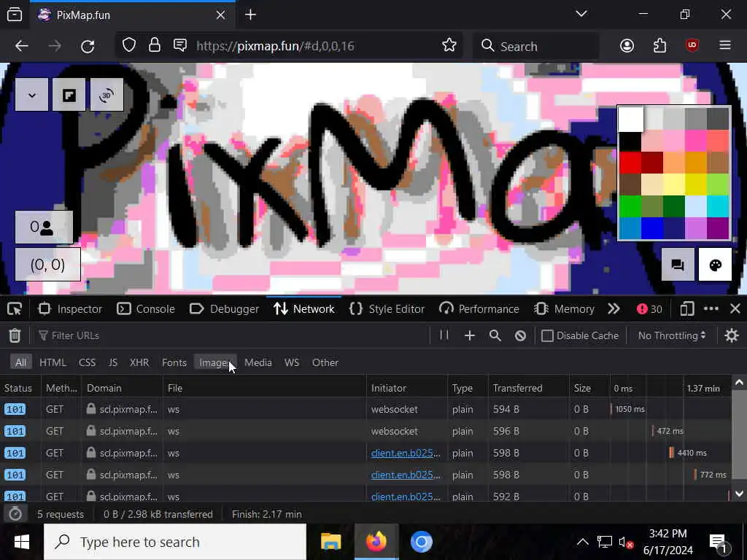747x560 pixels.
Task: Sort by the Domain column header
Action: (x=122, y=388)
